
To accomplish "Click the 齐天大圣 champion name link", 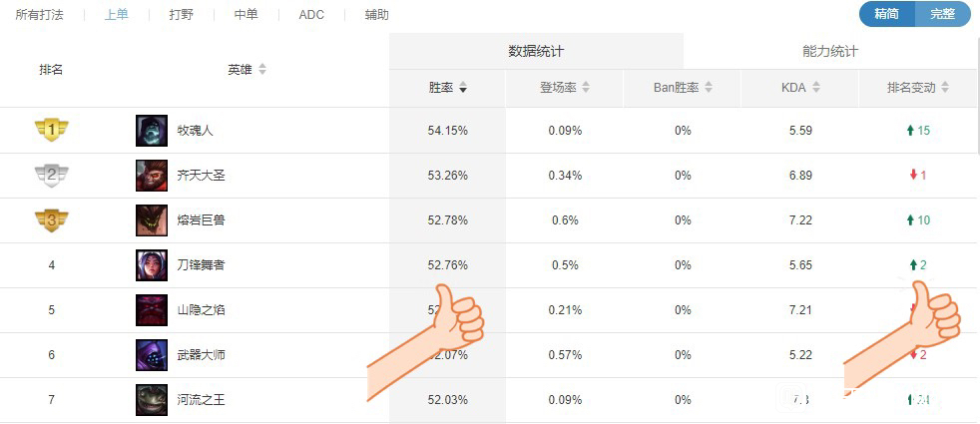I will pos(201,176).
